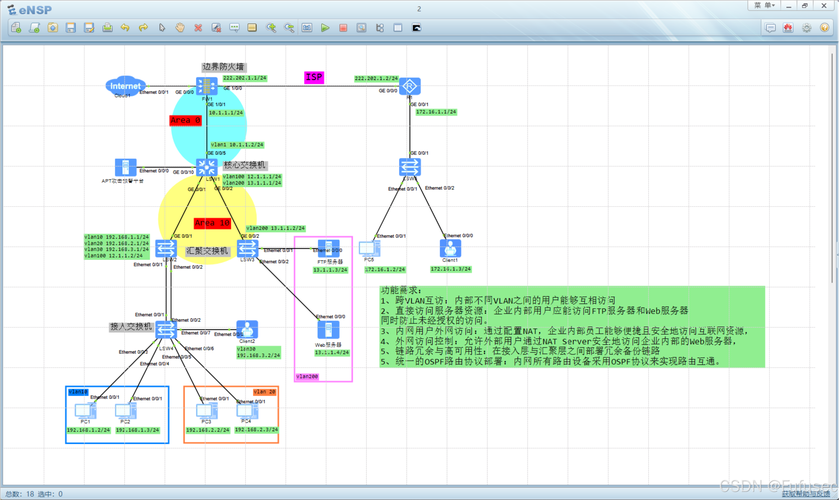
Task: Select the Client1 device under ISP switch
Action: [450, 249]
